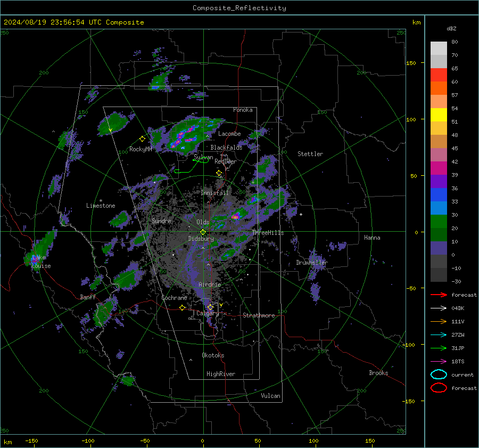Image resolution: width=479 pixels, height=448 pixels.
Task: Click the white 04DK arrow icon
Action: click(x=439, y=308)
